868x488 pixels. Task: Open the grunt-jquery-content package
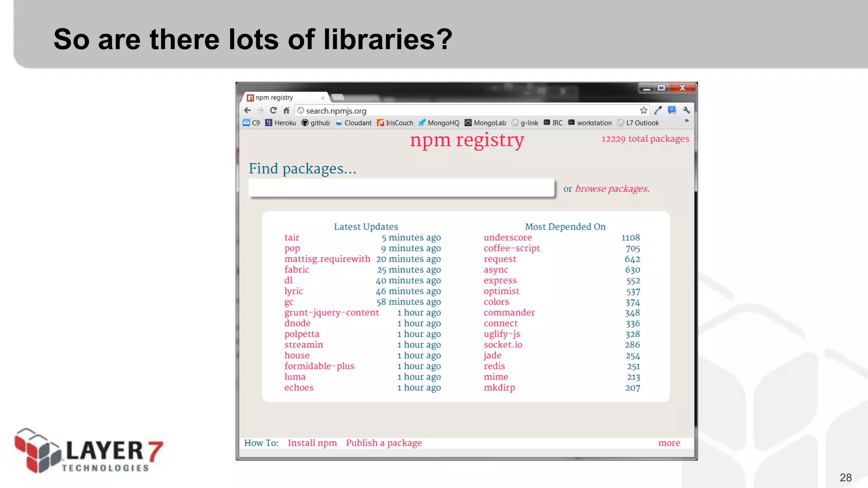[x=331, y=313]
